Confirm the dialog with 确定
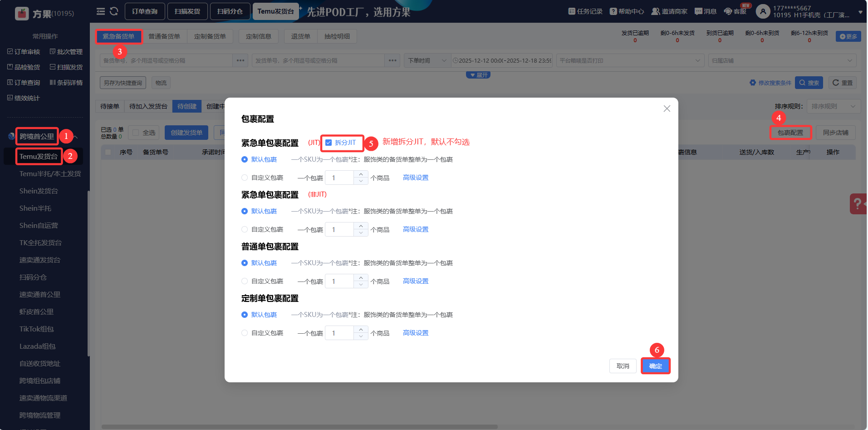Image resolution: width=868 pixels, height=430 pixels. coord(656,366)
